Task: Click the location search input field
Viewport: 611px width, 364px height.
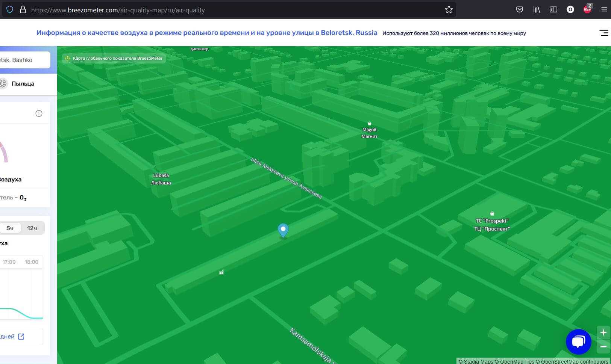Action: point(23,60)
